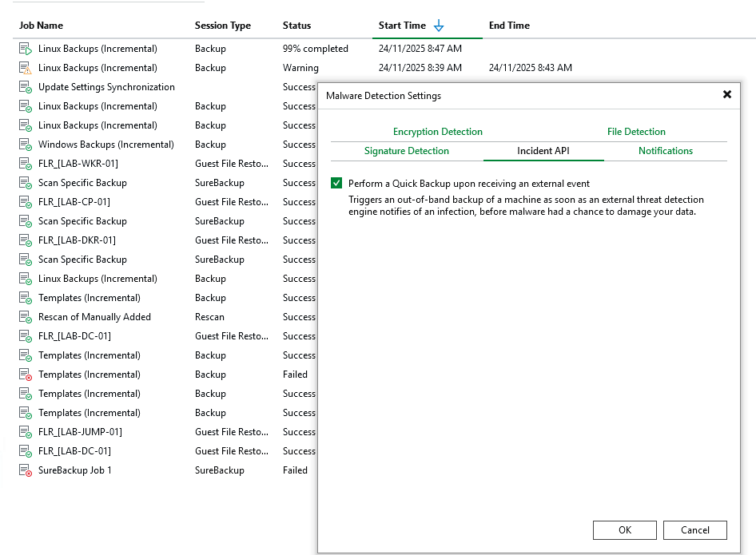Screen dimensions: 756x555
Task: Click the icon next to Update Settings Synchronization
Action: click(x=25, y=87)
